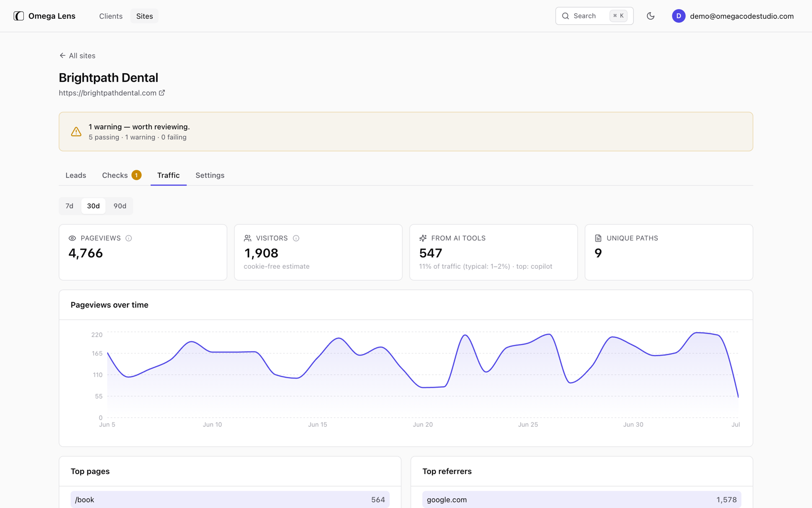Click the user avatar D icon

click(679, 16)
